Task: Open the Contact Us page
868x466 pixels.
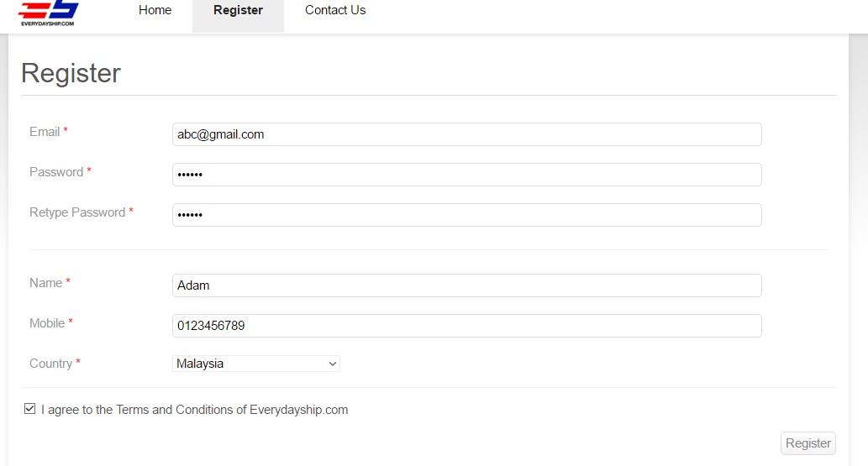Action: (x=335, y=11)
